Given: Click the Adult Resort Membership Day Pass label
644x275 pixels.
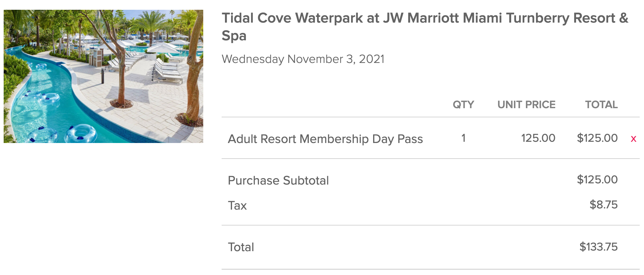Looking at the screenshot, I should [325, 138].
